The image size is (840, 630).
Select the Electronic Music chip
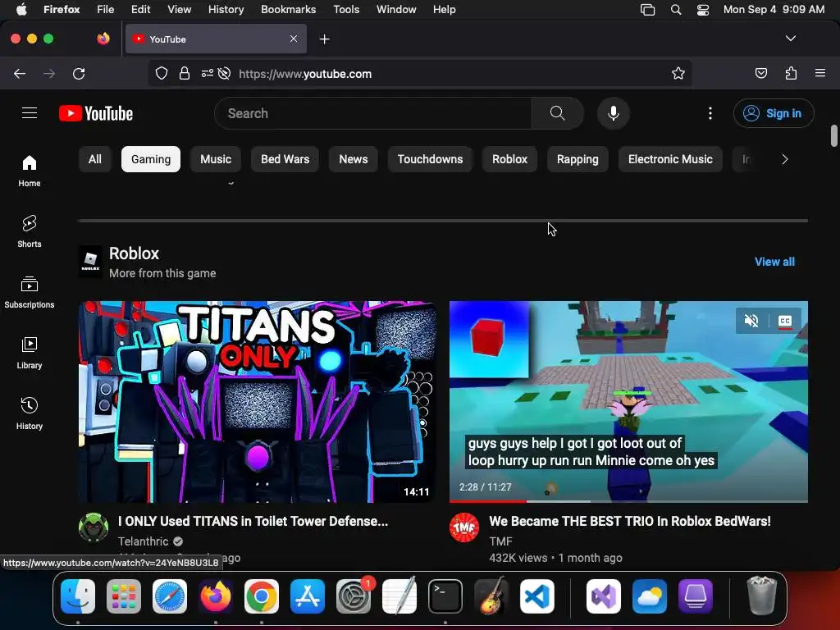tap(670, 159)
